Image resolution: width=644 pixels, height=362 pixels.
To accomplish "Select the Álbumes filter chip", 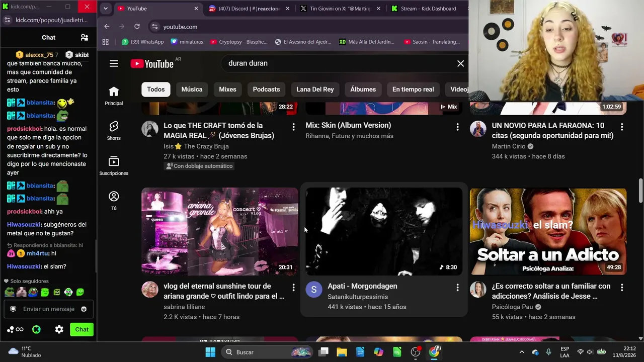I will pos(363,89).
